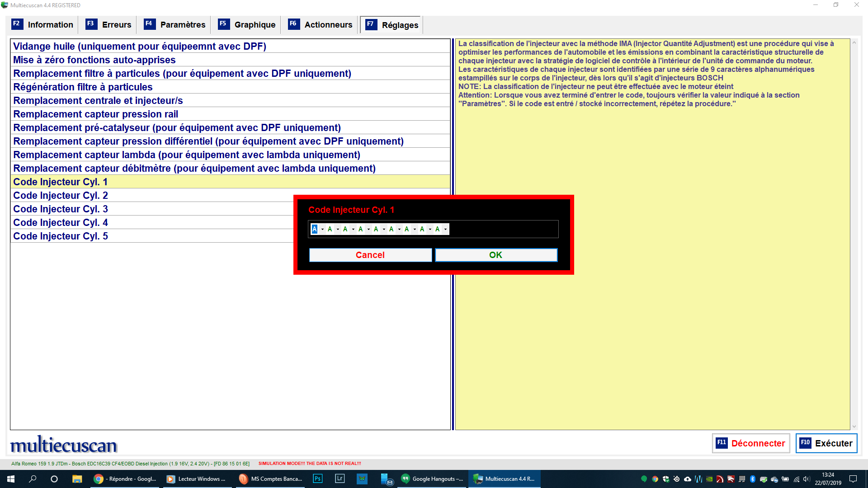This screenshot has width=868, height=488.
Task: Open the last injector code character dropdown
Action: pos(445,230)
